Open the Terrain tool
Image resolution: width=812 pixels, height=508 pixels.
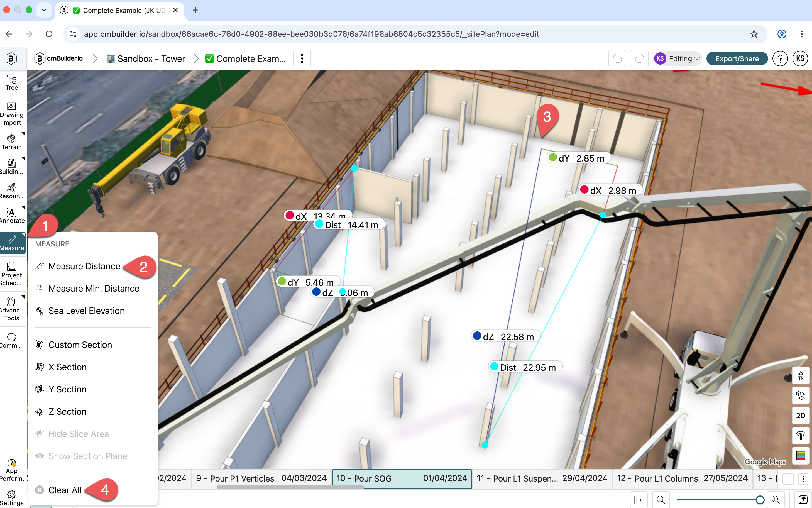12,142
